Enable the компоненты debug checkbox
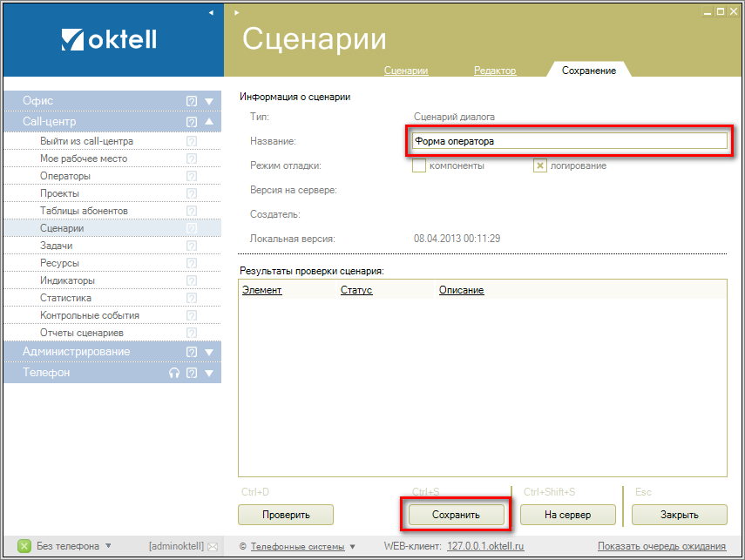745x560 pixels. point(419,165)
